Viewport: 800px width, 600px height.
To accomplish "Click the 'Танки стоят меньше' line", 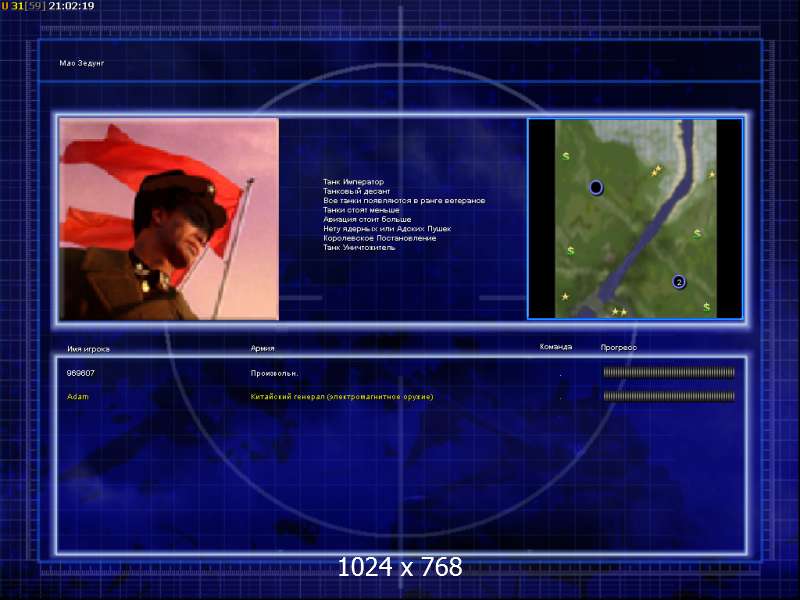I will pos(361,210).
